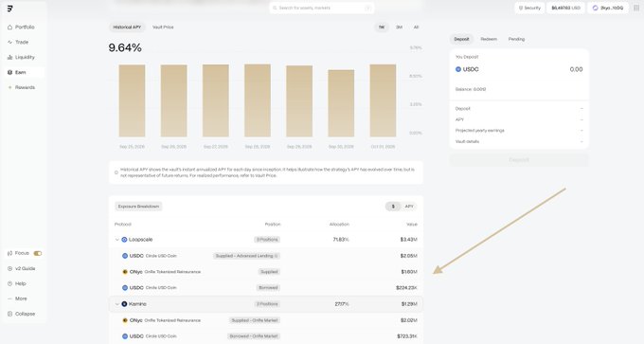Switch to the Redeem tab
This screenshot has width=644, height=344.
(x=489, y=39)
